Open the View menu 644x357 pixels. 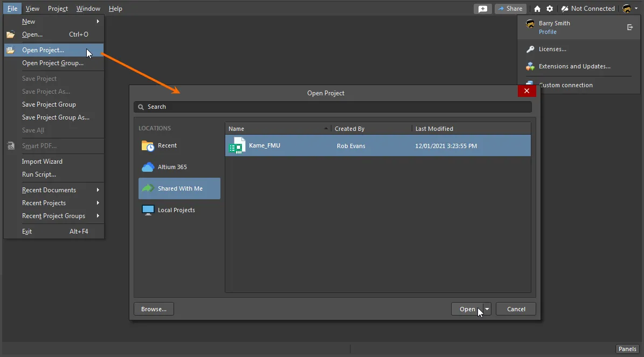[x=32, y=9]
